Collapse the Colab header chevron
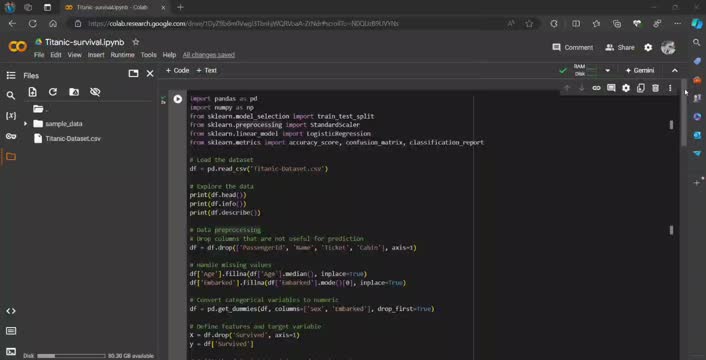 pos(674,71)
